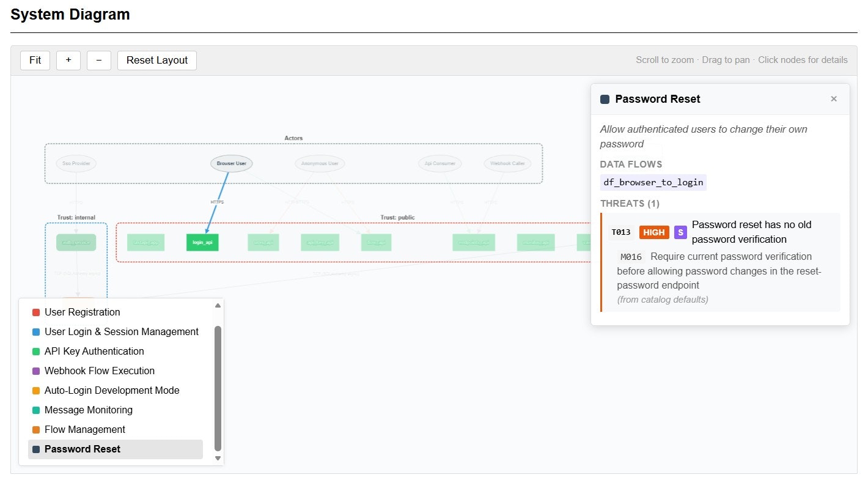Click the zoom in (+) toolbar icon

[x=68, y=60]
